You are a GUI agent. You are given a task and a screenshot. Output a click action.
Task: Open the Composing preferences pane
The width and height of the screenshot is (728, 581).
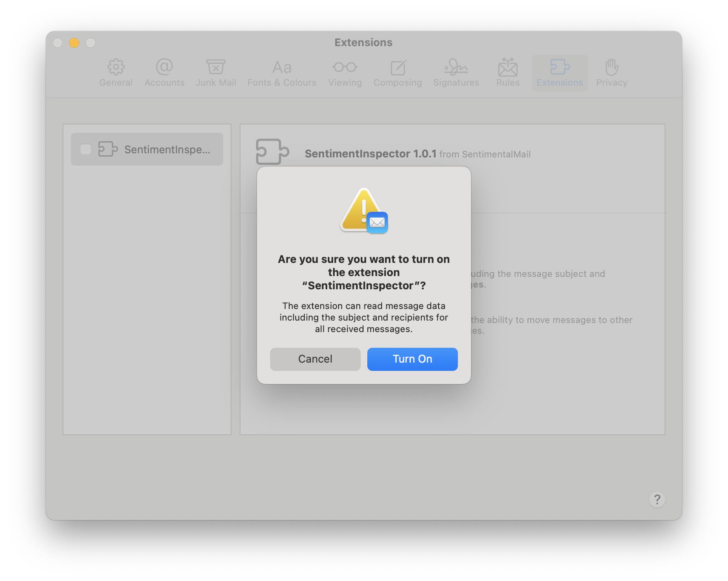pos(398,73)
